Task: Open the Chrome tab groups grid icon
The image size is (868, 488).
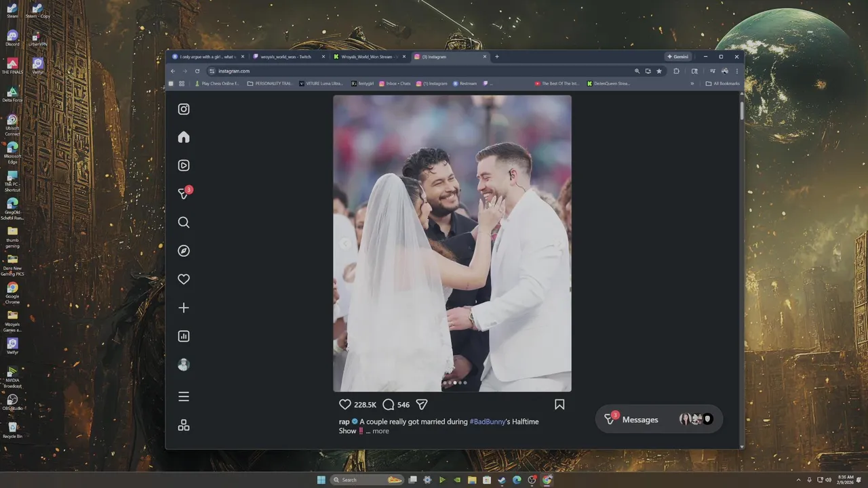Action: point(182,83)
